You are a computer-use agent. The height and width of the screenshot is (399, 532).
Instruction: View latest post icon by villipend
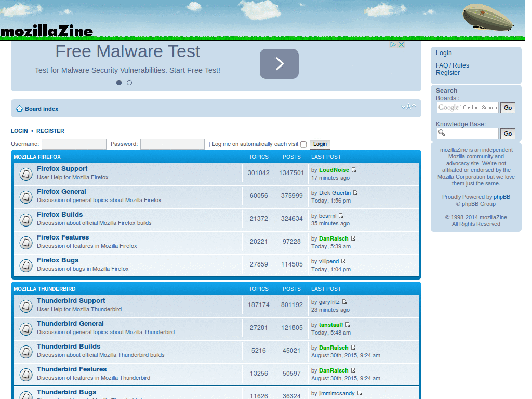coord(343,261)
